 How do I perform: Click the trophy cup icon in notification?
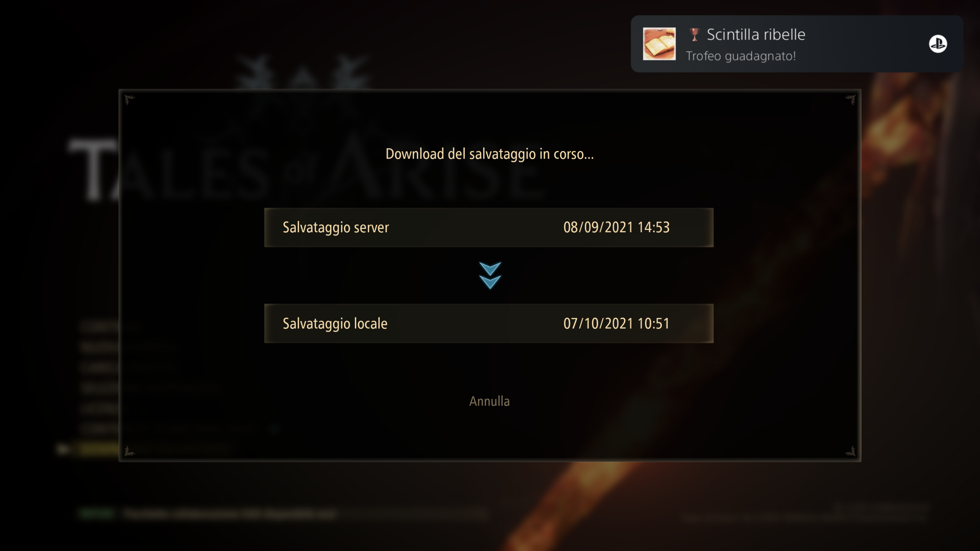click(x=694, y=34)
